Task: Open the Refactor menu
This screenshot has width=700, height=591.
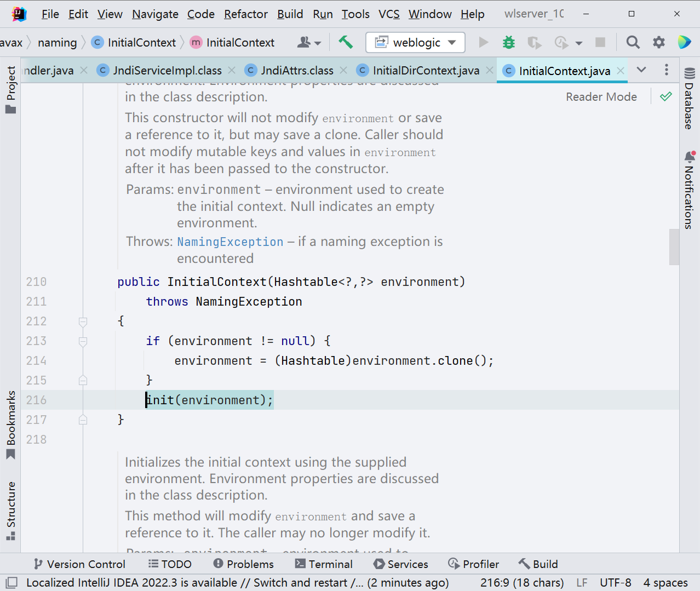Action: [245, 14]
